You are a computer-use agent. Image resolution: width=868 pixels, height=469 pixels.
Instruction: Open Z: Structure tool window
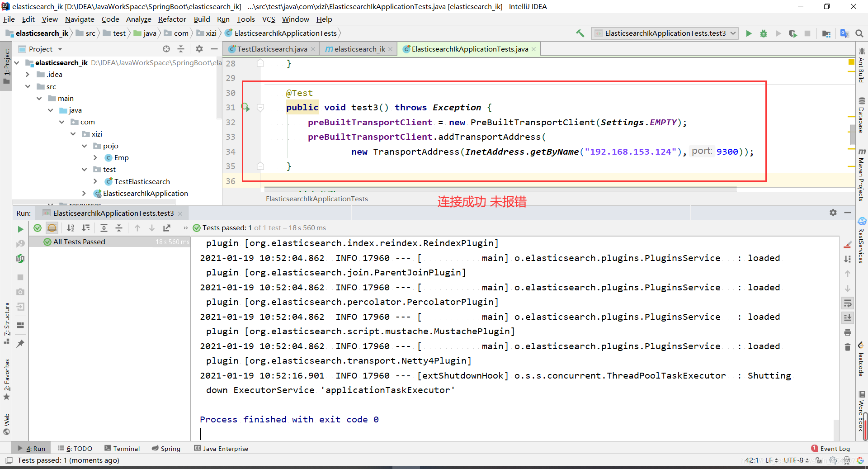[x=6, y=323]
